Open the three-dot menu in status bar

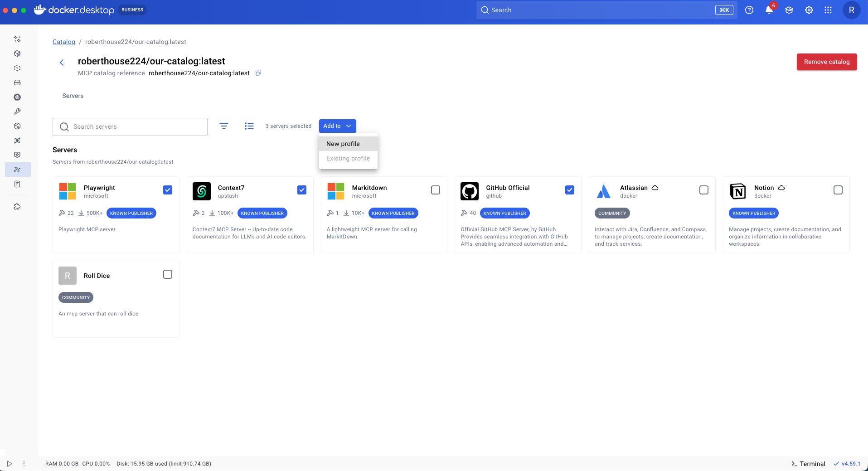24,464
